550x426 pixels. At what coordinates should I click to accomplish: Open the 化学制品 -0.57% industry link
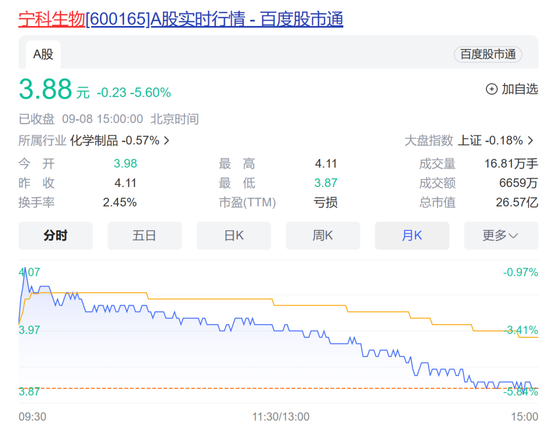point(115,141)
